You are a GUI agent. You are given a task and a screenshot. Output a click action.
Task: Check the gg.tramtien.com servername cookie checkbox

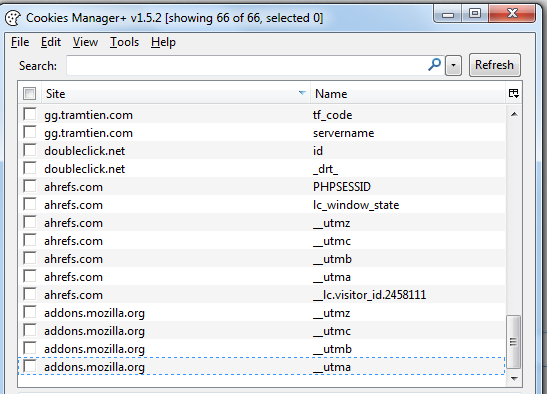coord(30,132)
